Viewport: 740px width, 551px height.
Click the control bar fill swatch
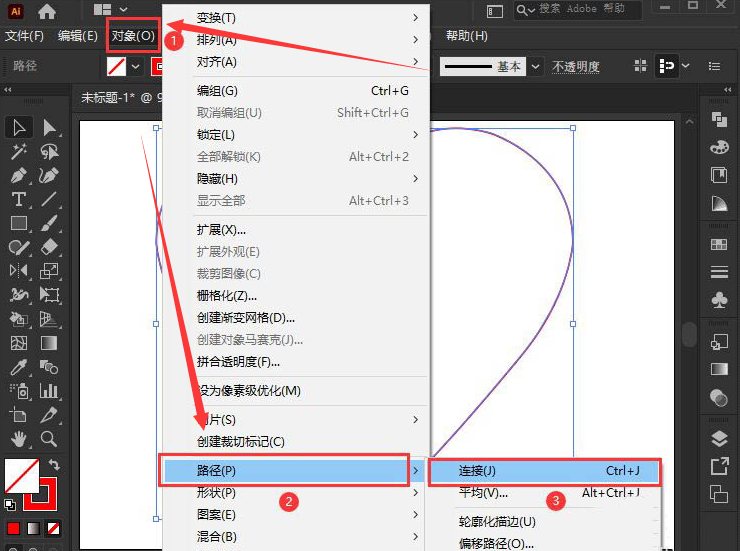116,67
